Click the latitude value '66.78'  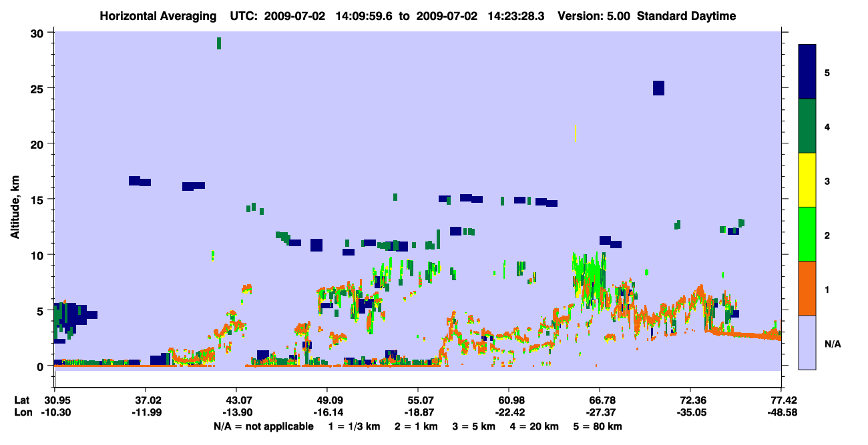point(600,400)
